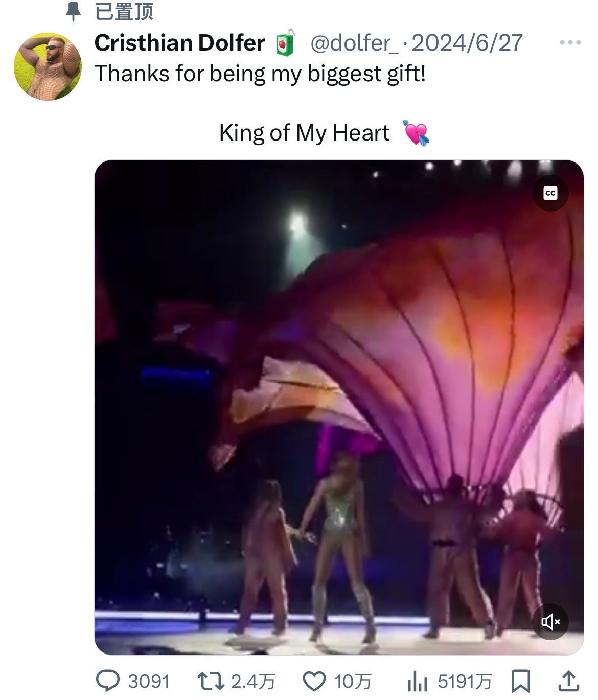Click the 10万 likes count
This screenshot has width=598, height=700.
click(353, 682)
